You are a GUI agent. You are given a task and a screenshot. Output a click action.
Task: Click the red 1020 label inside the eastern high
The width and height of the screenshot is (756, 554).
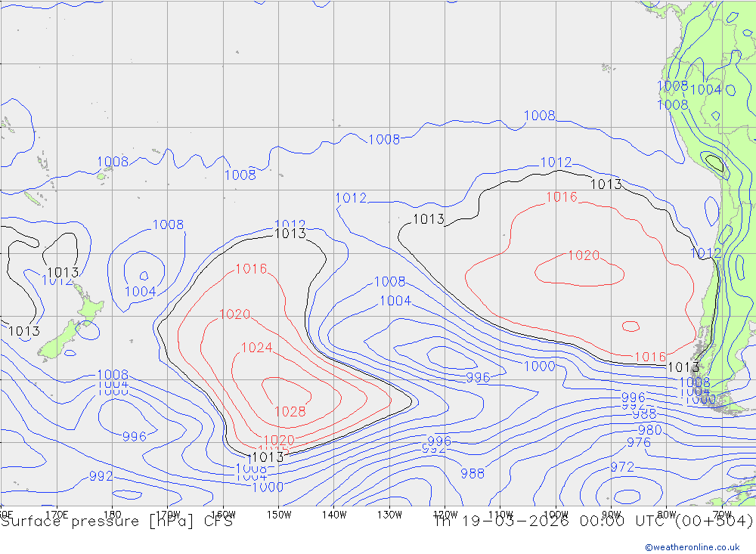[584, 255]
